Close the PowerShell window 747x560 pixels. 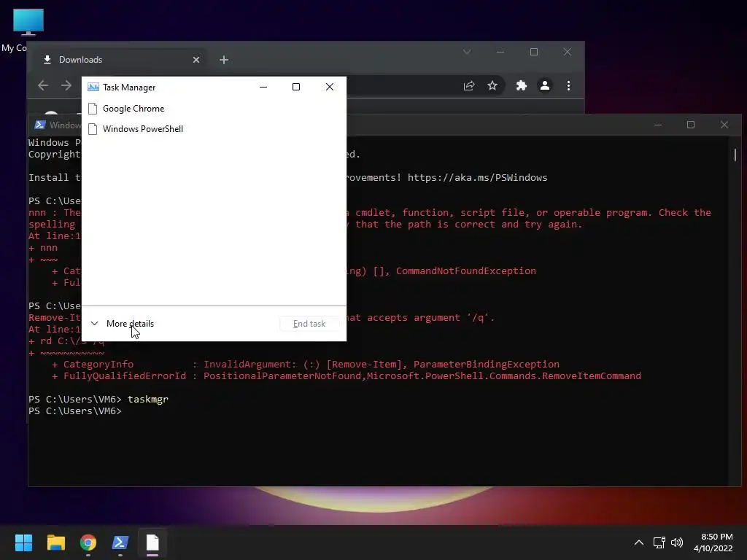(724, 125)
